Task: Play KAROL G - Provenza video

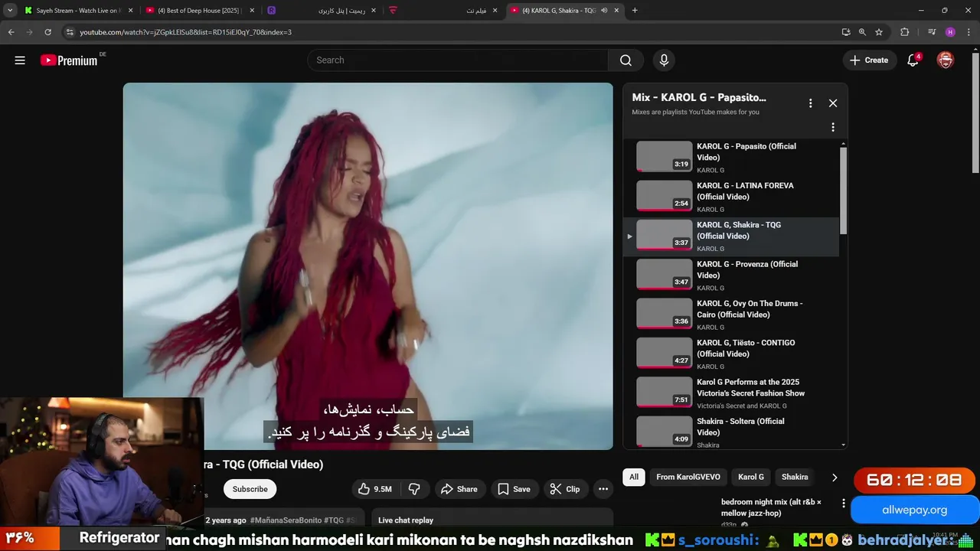Action: pos(731,275)
